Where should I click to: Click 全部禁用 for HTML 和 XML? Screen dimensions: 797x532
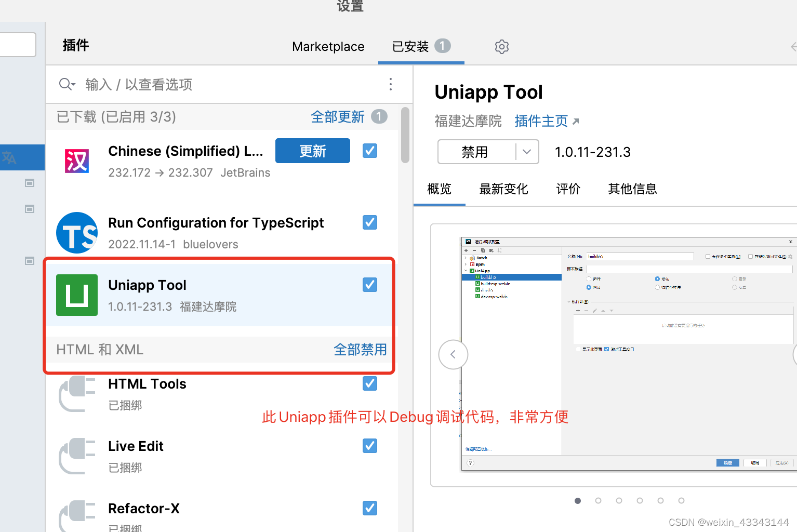(360, 349)
